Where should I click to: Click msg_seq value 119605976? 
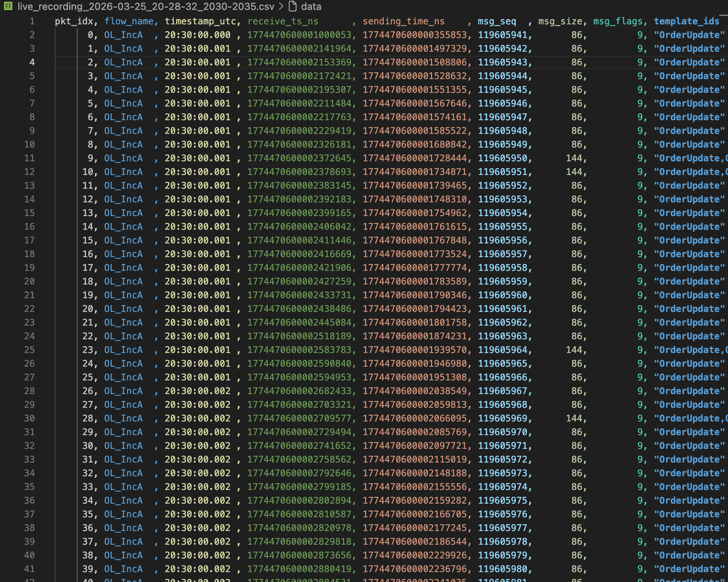(503, 514)
